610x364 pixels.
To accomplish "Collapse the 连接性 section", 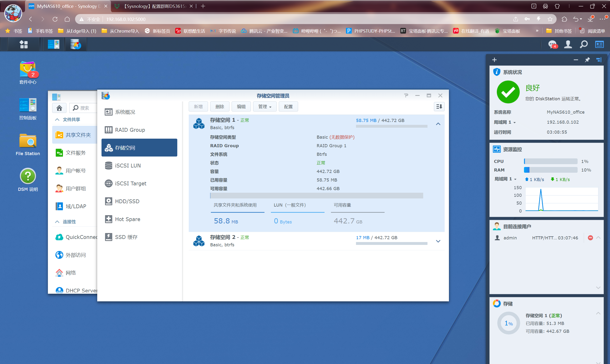I will (57, 222).
